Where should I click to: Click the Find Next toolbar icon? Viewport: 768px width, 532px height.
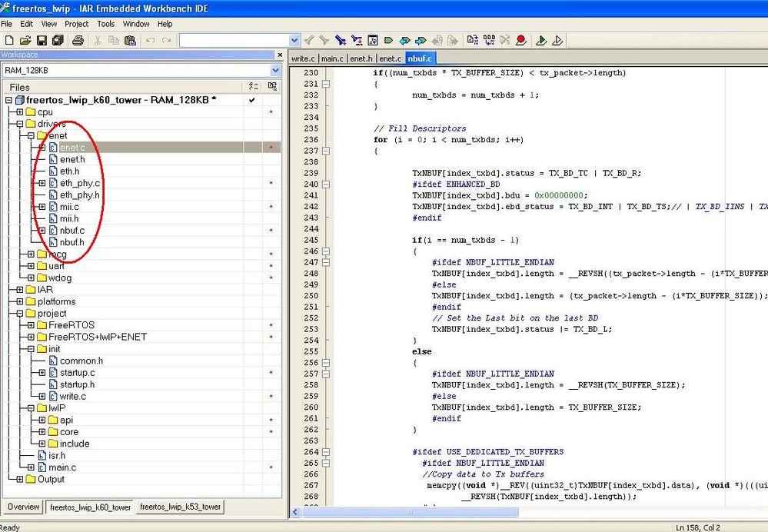pos(324,40)
